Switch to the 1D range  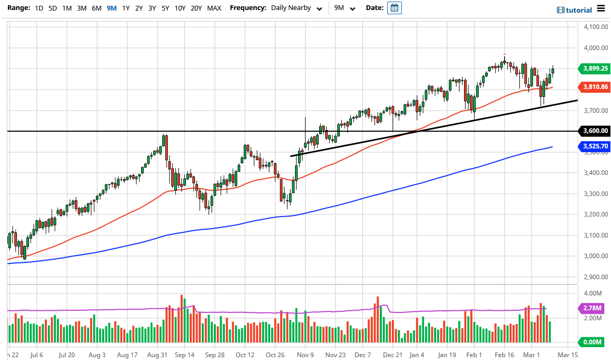point(38,8)
